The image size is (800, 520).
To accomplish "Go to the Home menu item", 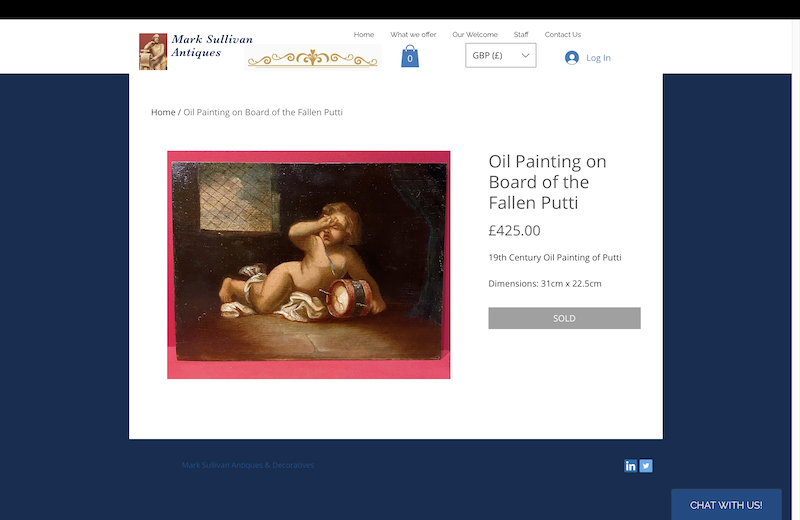I will tap(364, 35).
